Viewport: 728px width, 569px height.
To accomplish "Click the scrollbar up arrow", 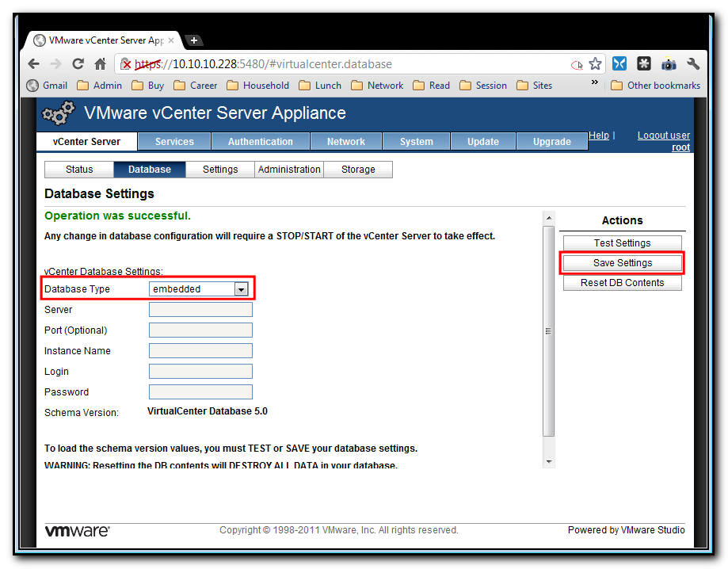I will 549,218.
